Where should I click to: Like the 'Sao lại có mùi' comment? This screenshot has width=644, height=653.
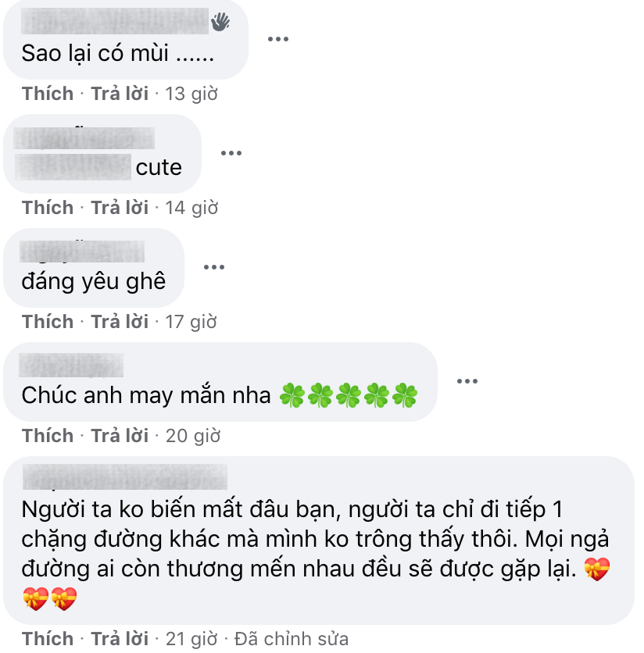click(x=48, y=94)
